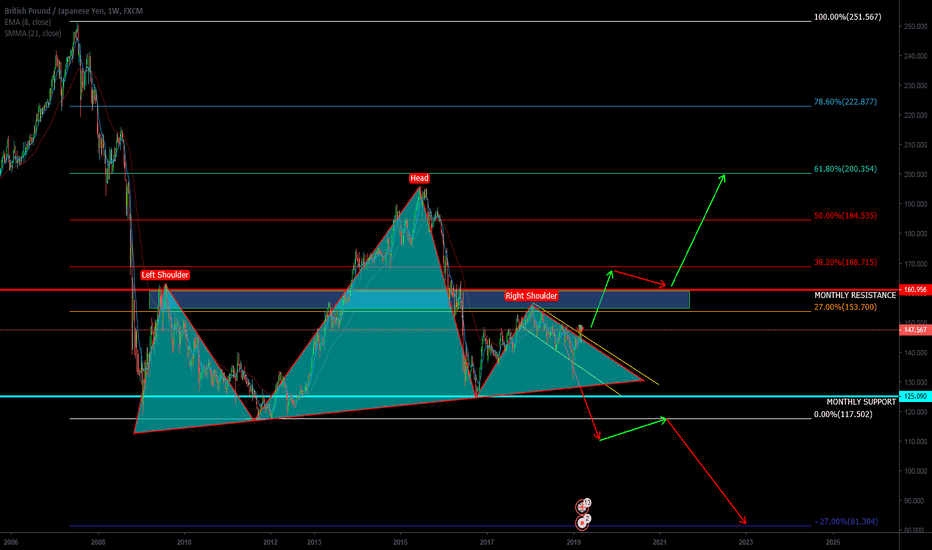
Task: Select the 100.00%(251.567) Fibonacci label
Action: click(x=848, y=17)
